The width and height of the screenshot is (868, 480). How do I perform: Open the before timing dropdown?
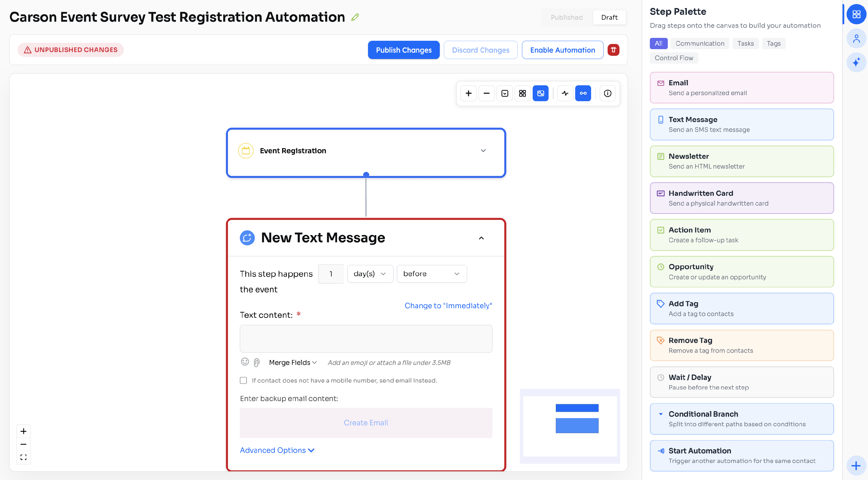(431, 274)
